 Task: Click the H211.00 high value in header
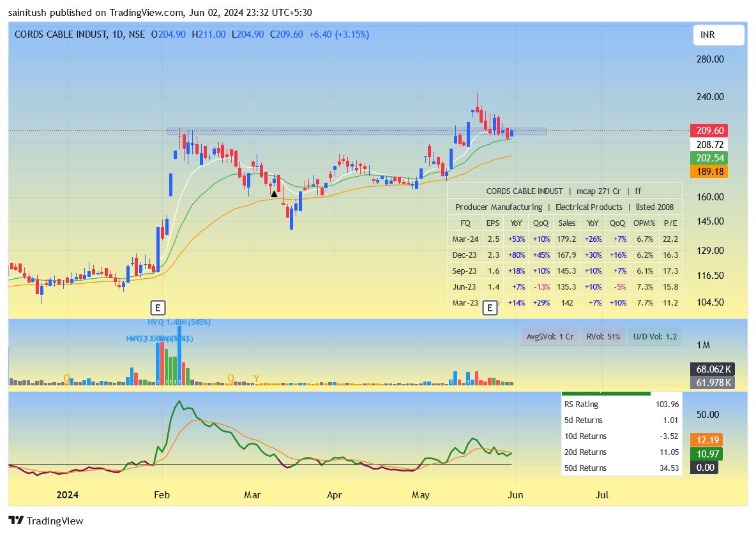208,34
